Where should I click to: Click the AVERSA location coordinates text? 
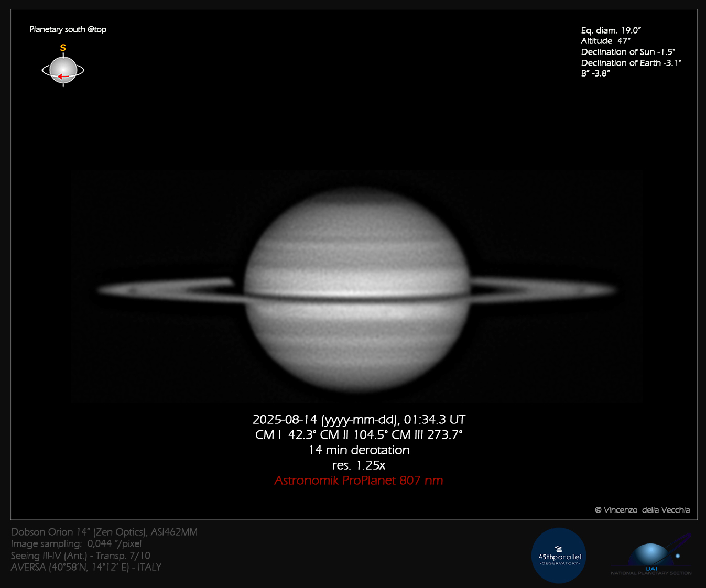(86, 567)
